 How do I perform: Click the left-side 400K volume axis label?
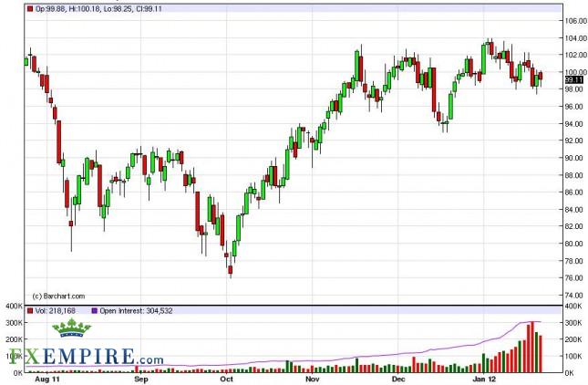(x=15, y=307)
